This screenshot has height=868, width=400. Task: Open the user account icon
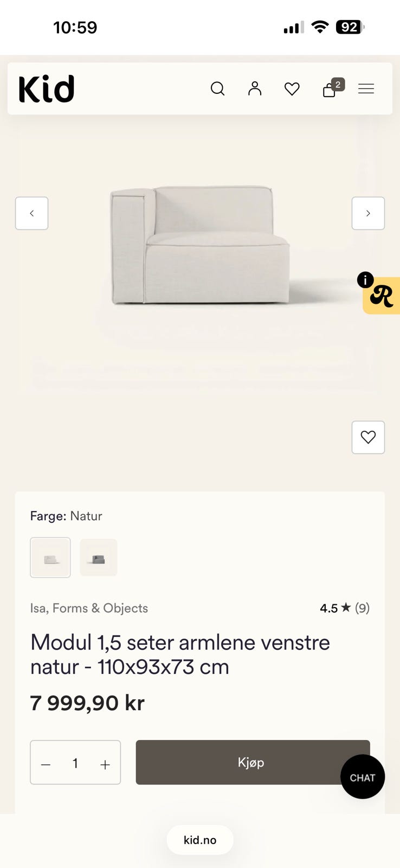click(255, 88)
